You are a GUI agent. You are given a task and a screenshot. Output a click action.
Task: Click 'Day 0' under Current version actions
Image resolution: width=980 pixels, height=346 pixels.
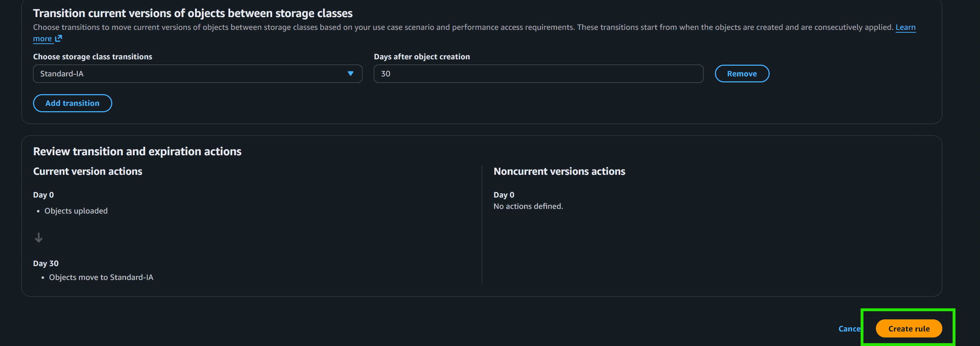click(x=43, y=195)
